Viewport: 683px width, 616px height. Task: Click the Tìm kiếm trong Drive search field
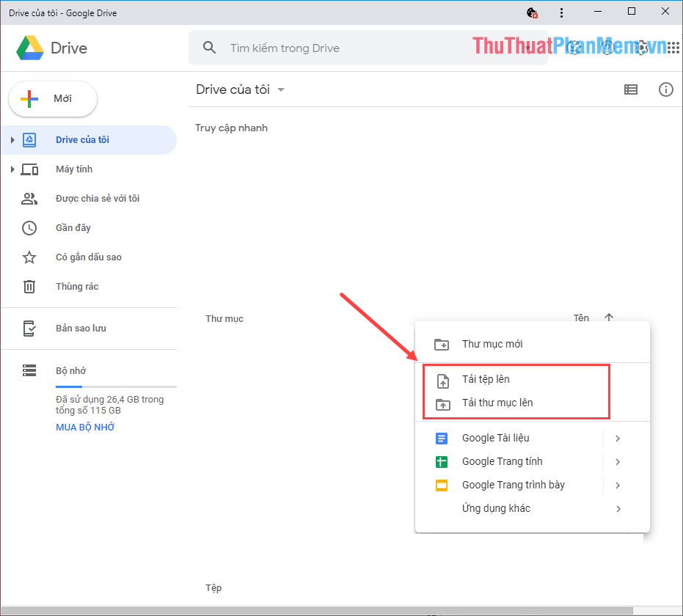308,48
